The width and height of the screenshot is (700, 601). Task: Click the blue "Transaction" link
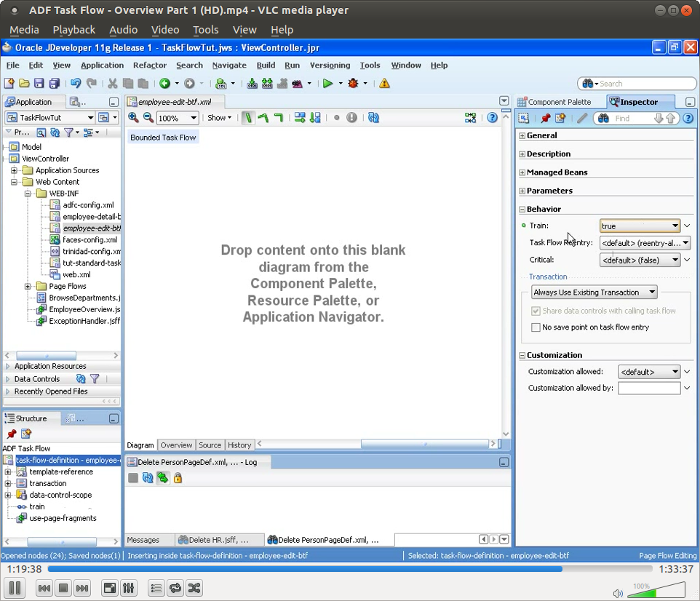coord(546,276)
